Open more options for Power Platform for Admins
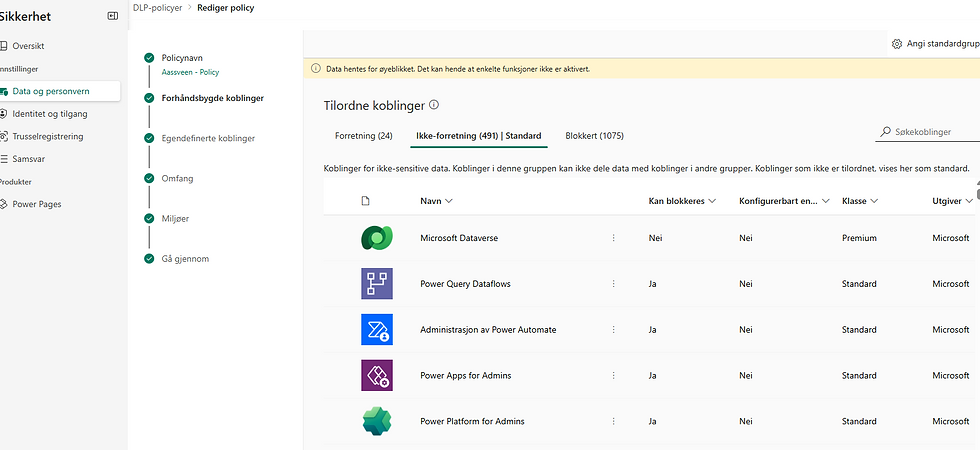980x450 pixels. click(613, 421)
